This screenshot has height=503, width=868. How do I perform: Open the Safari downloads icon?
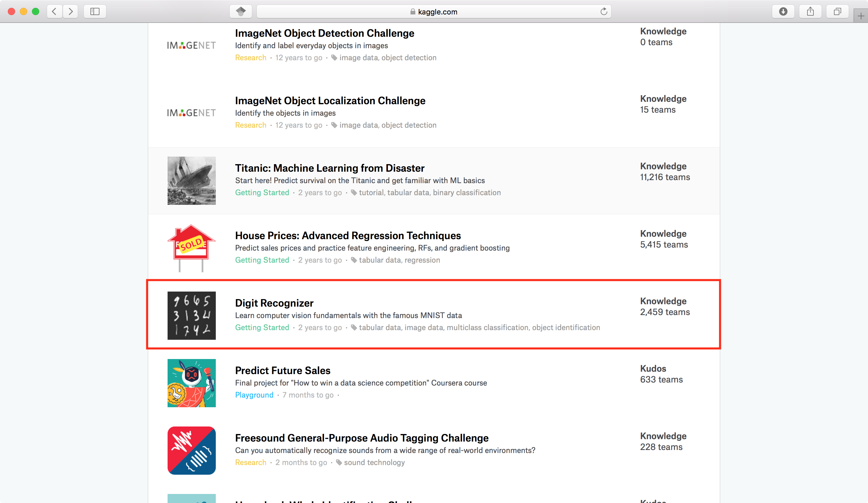coord(783,11)
